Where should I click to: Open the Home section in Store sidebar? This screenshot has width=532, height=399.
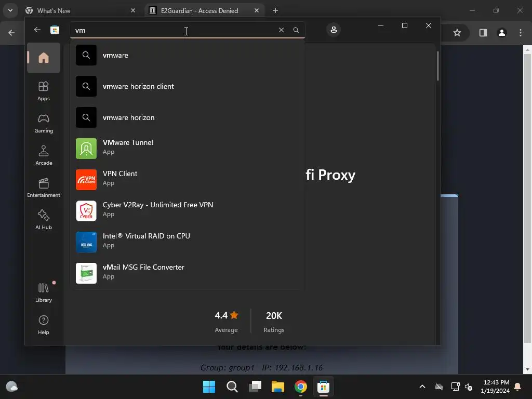pyautogui.click(x=44, y=58)
